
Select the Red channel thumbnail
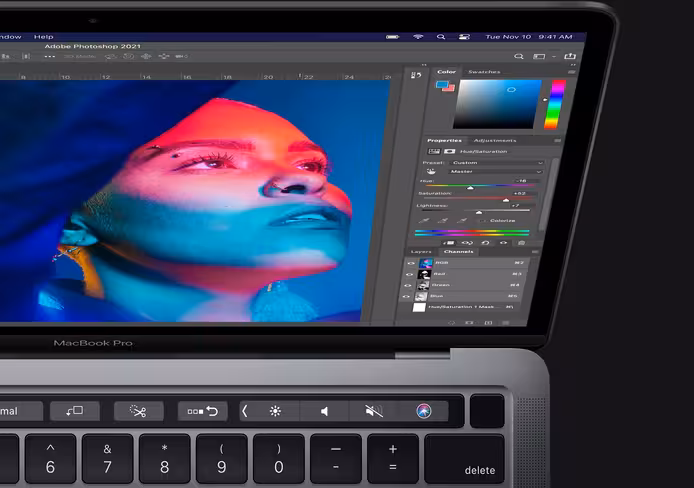(424, 274)
